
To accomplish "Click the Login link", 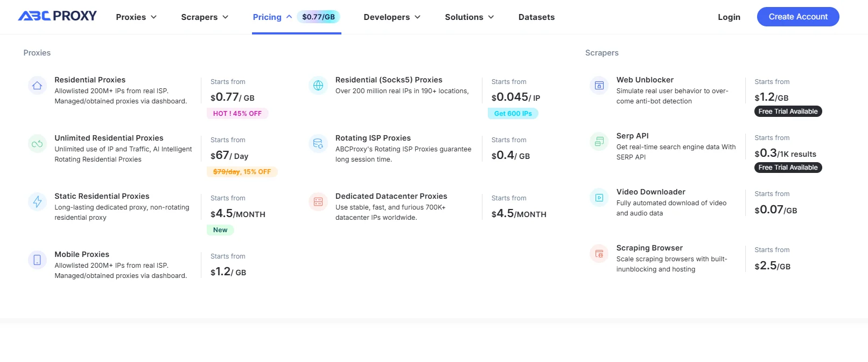I will pos(729,17).
